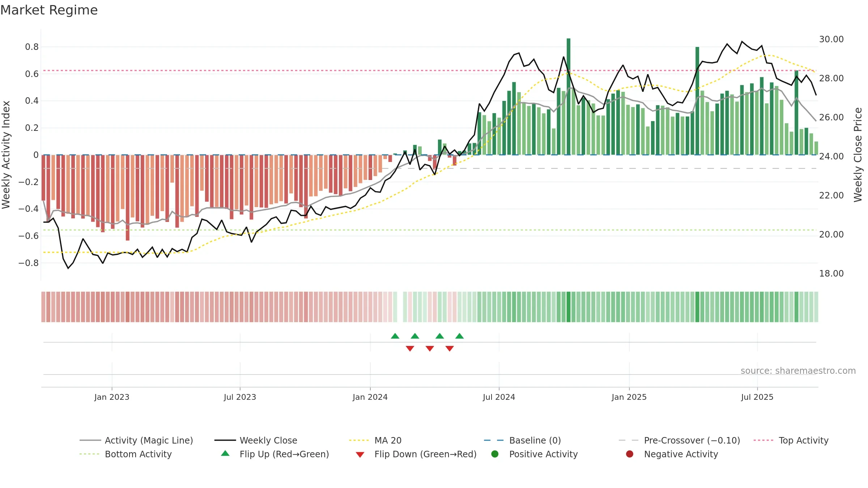Click the Jul 2025 x-axis label
The image size is (868, 488).
[757, 397]
